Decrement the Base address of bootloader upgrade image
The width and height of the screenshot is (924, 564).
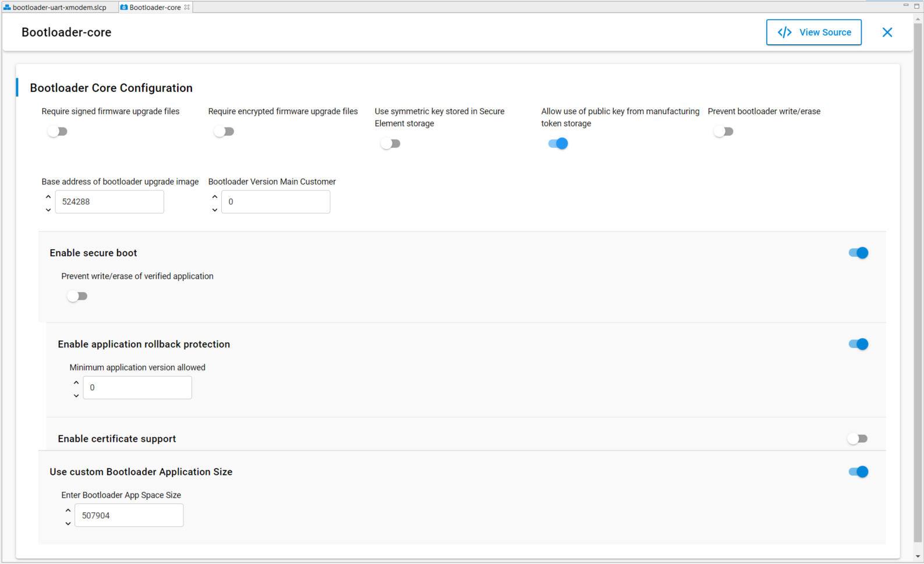(x=48, y=210)
